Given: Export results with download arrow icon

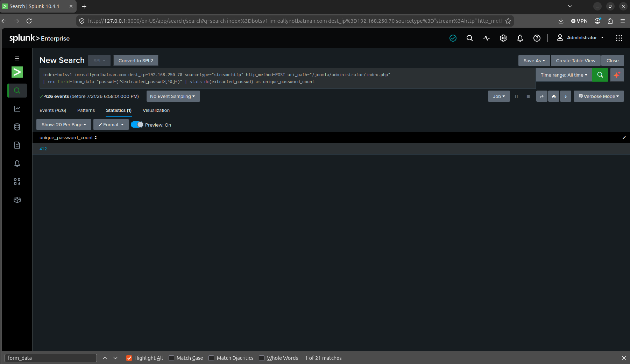Looking at the screenshot, I should pyautogui.click(x=566, y=97).
